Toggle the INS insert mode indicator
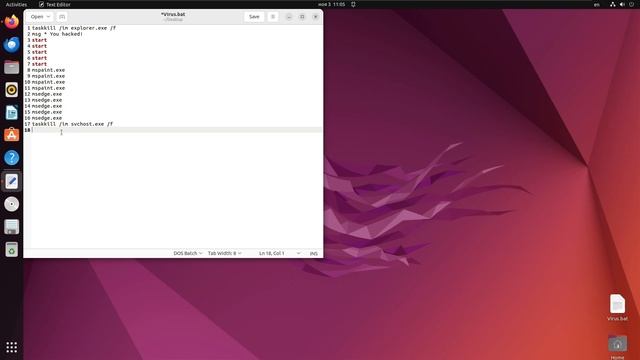The image size is (640, 360). 313,253
